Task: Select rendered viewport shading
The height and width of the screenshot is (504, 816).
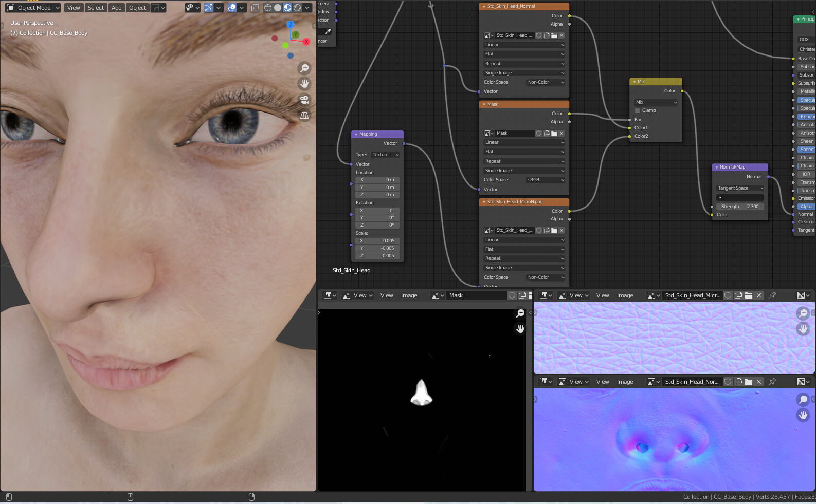Action: tap(297, 8)
